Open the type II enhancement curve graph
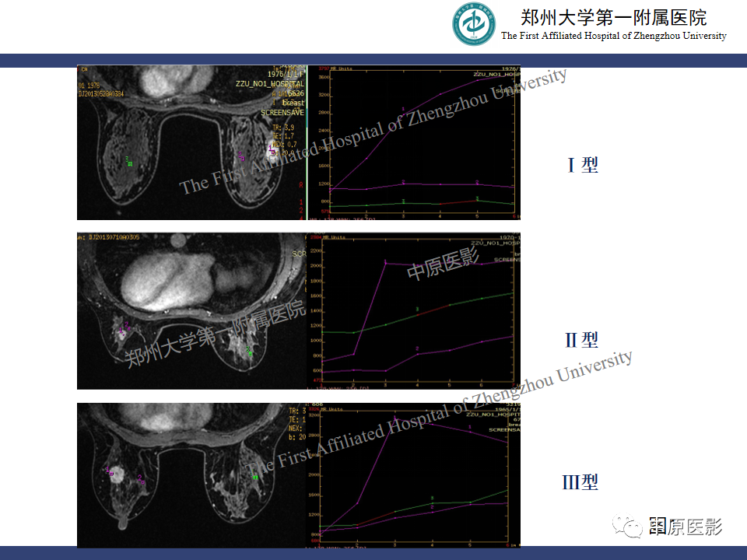Viewport: 747px width, 560px height. [414, 311]
